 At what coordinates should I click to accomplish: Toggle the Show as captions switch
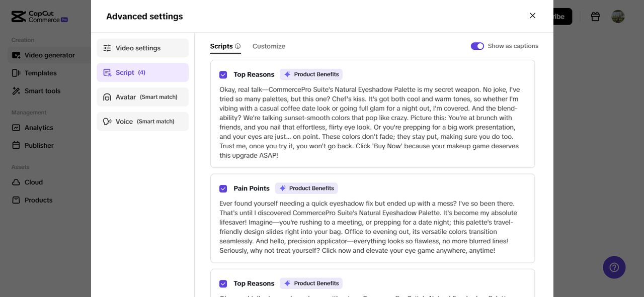[477, 46]
